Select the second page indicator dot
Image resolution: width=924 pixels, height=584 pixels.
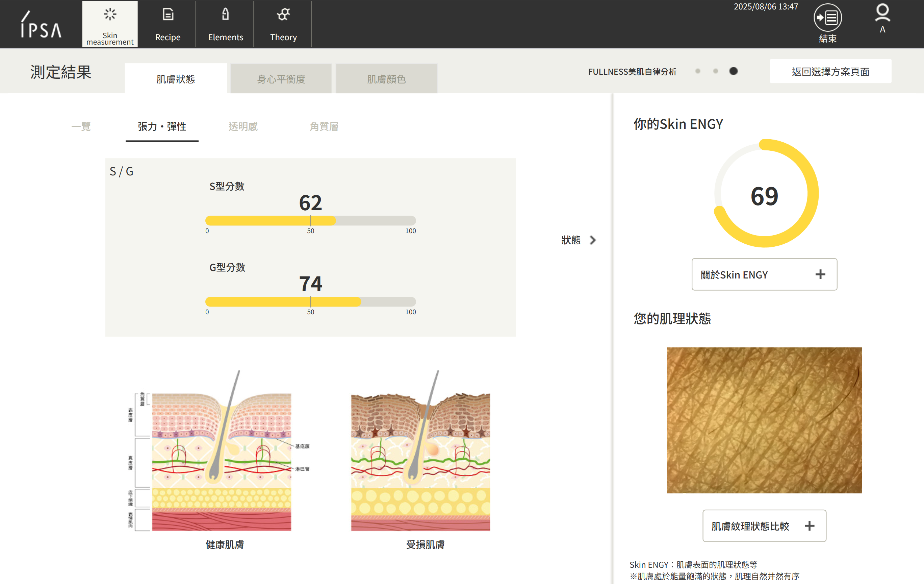(715, 71)
